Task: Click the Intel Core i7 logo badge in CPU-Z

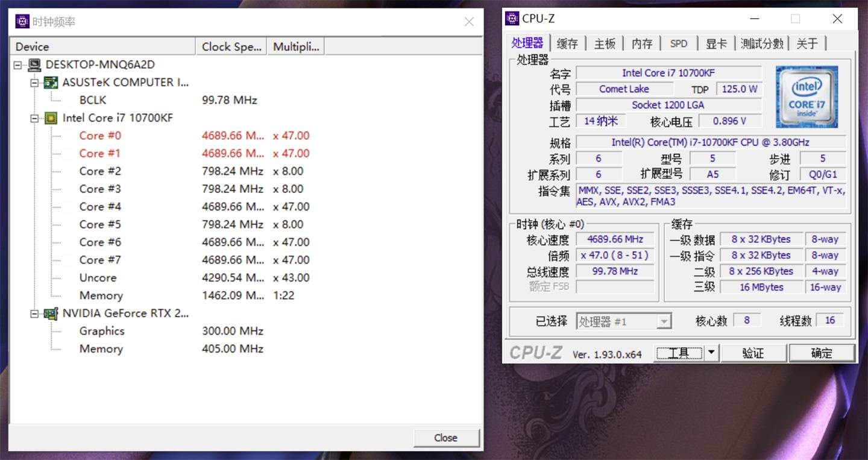Action: (x=807, y=97)
